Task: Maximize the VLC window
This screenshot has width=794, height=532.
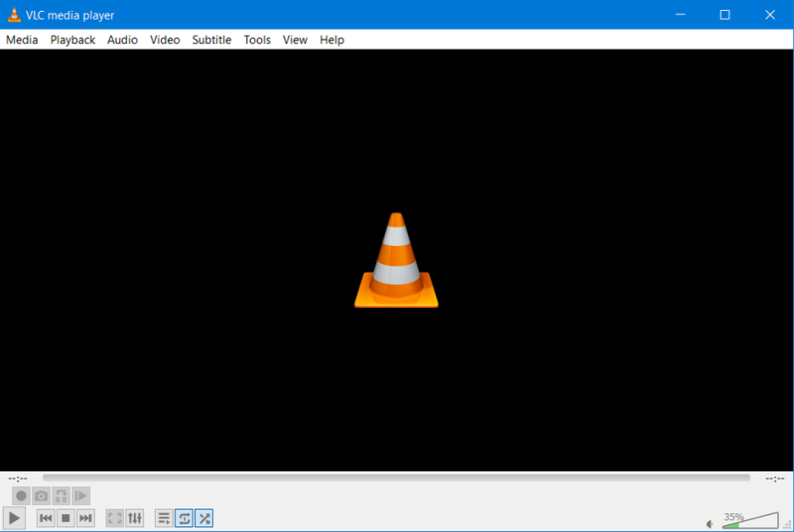Action: (725, 15)
